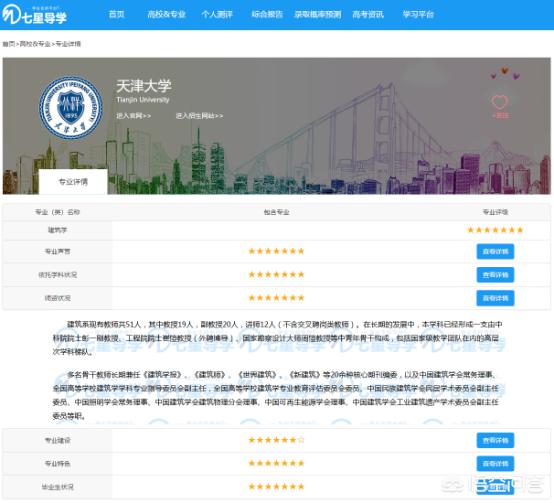The height and width of the screenshot is (503, 554).
Task: Go to 个人测评 in the navigation bar
Action: pos(217,14)
